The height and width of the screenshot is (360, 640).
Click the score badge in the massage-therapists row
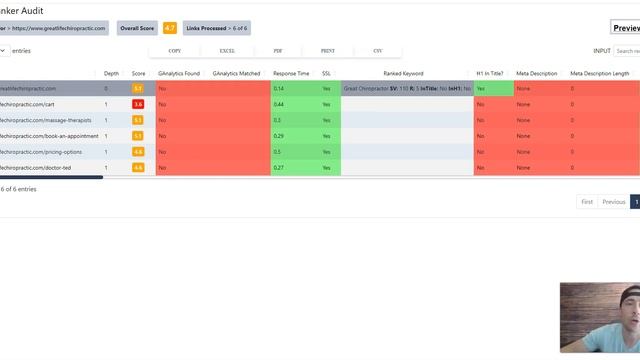point(138,120)
